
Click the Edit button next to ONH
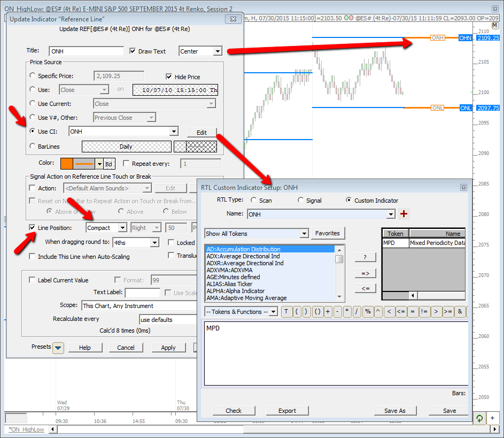[201, 133]
